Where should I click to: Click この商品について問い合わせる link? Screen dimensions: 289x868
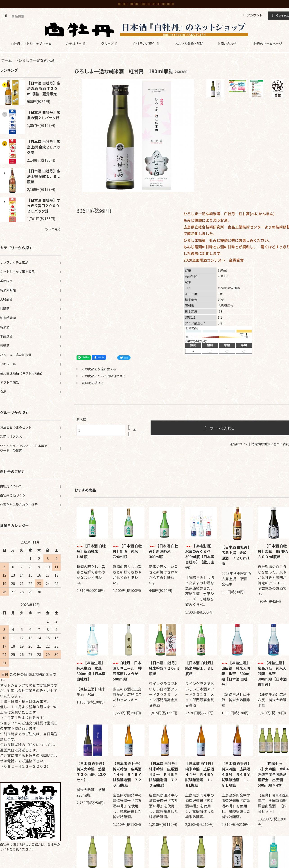pyautogui.click(x=103, y=376)
